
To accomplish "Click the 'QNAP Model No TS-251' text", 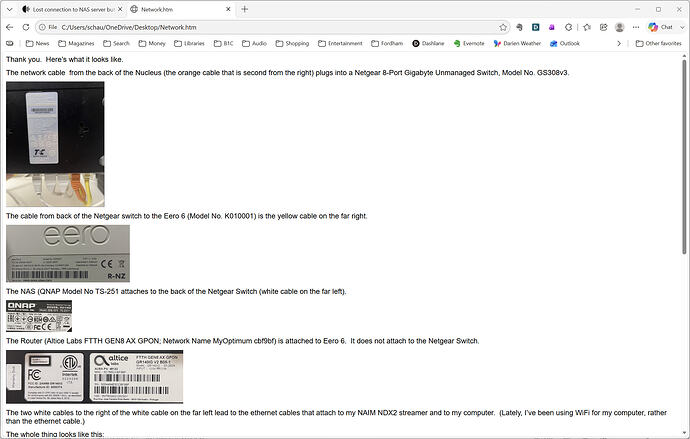I will tap(79, 291).
